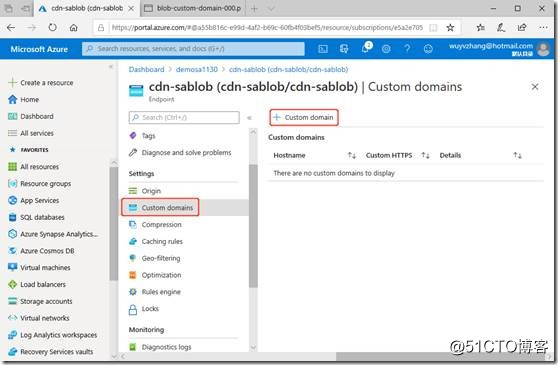558x365 pixels.
Task: Click the share page icon
Action: (x=522, y=27)
